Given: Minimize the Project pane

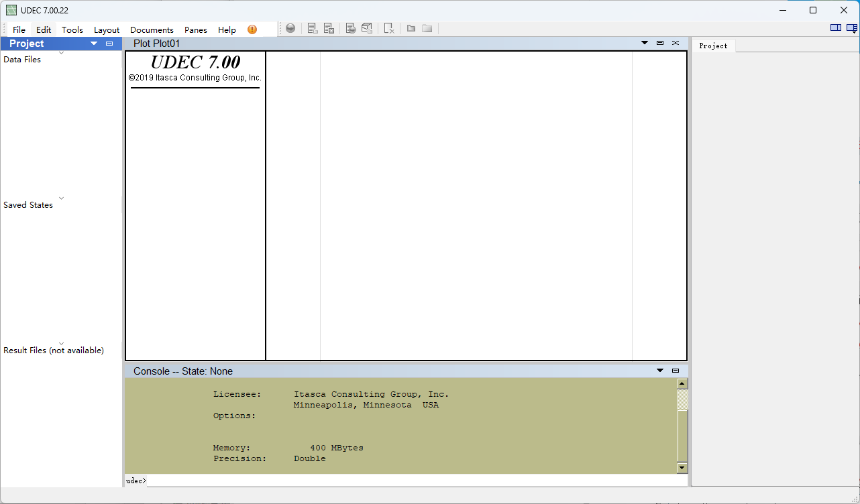Looking at the screenshot, I should click(109, 44).
